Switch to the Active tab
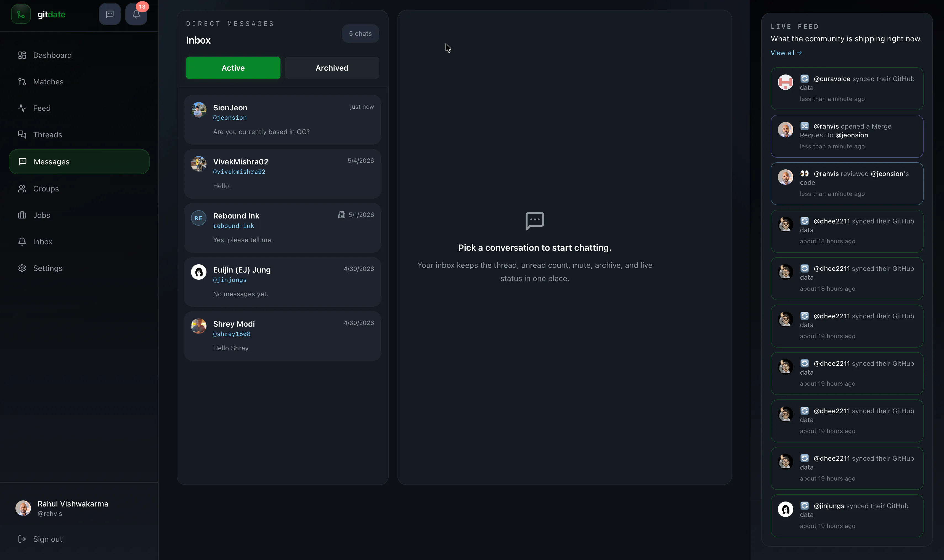The image size is (944, 560). coord(233,68)
